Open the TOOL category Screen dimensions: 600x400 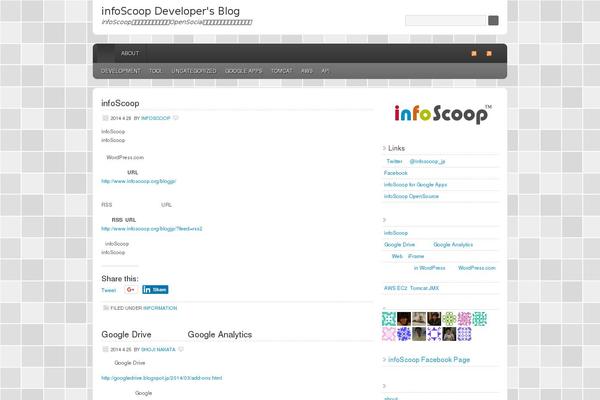tap(155, 71)
